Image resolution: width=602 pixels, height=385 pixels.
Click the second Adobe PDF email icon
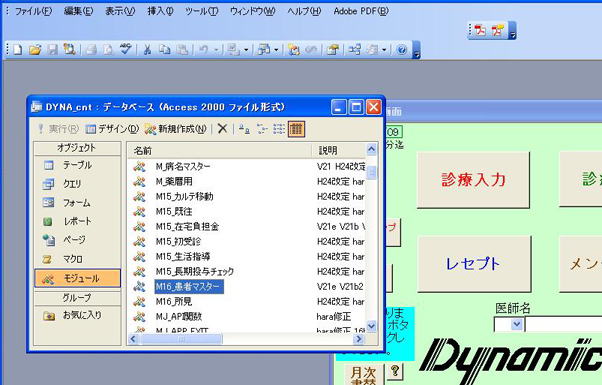(498, 30)
